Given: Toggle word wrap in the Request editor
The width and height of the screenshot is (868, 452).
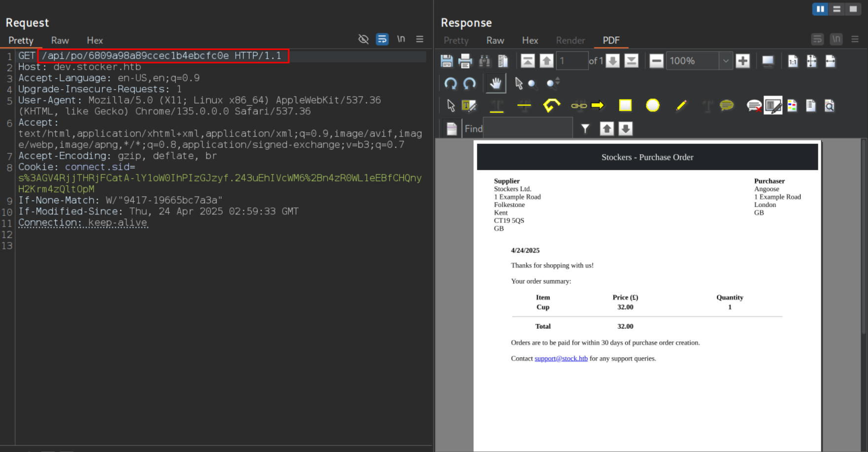Looking at the screenshot, I should coord(382,39).
